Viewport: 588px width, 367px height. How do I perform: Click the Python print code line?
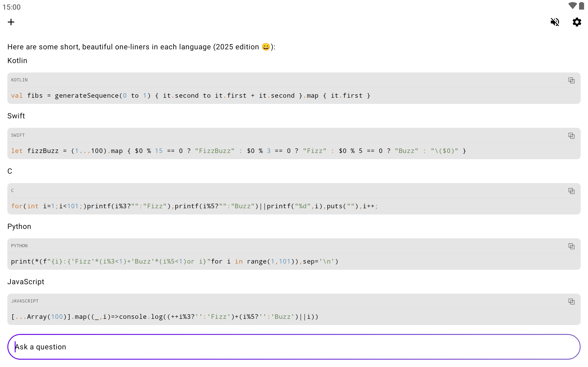[x=175, y=262]
